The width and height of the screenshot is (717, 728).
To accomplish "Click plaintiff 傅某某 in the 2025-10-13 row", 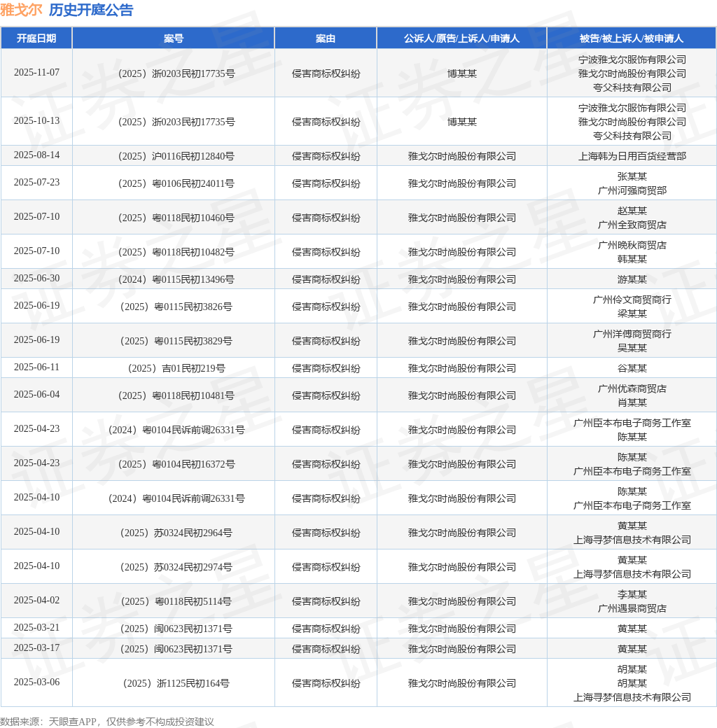I will point(461,122).
